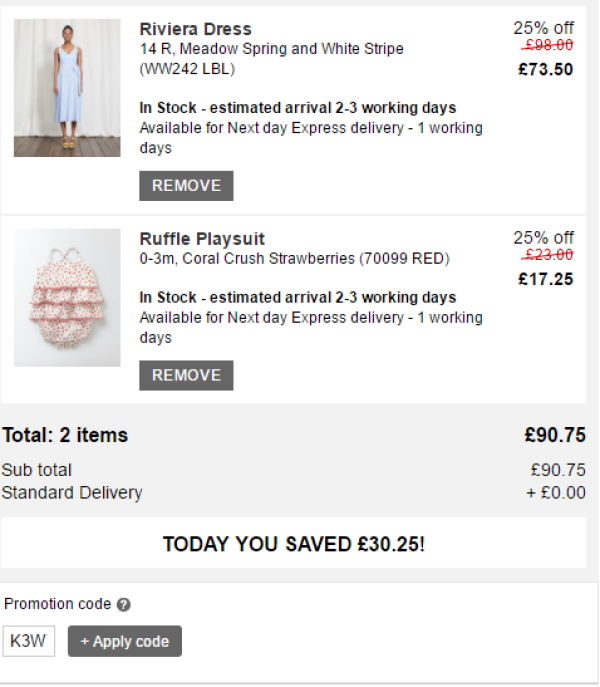Click the Total: 2 items heading
600x687 pixels.
coord(65,436)
